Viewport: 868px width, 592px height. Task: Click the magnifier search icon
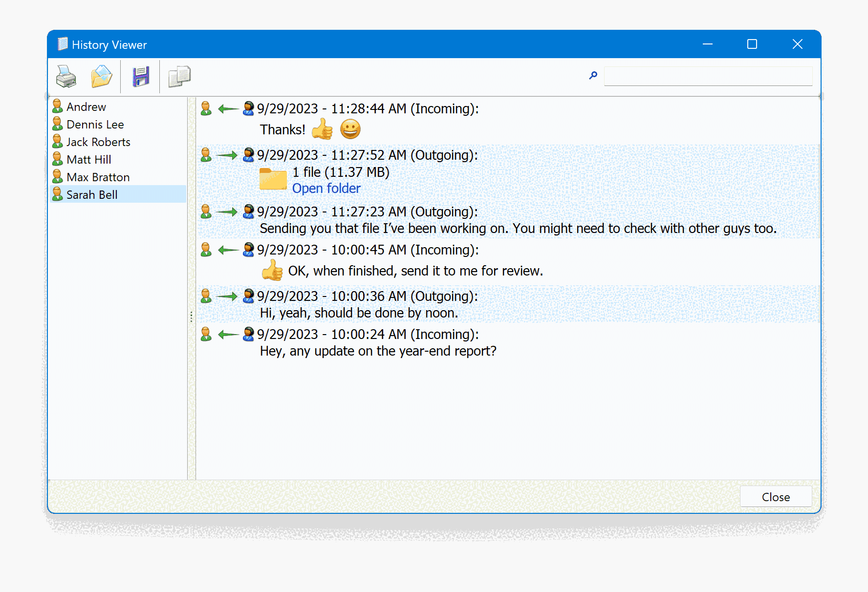pyautogui.click(x=593, y=76)
